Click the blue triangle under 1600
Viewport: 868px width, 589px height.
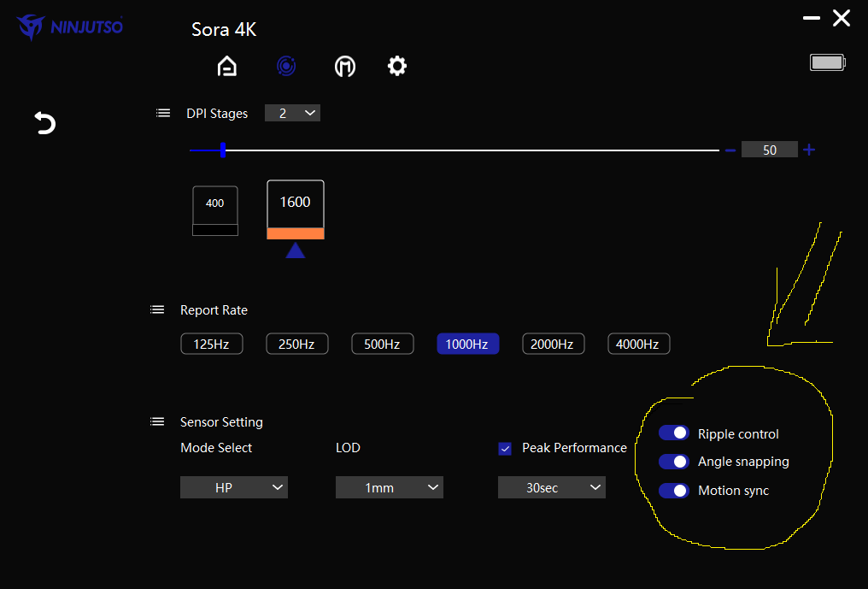pos(296,250)
